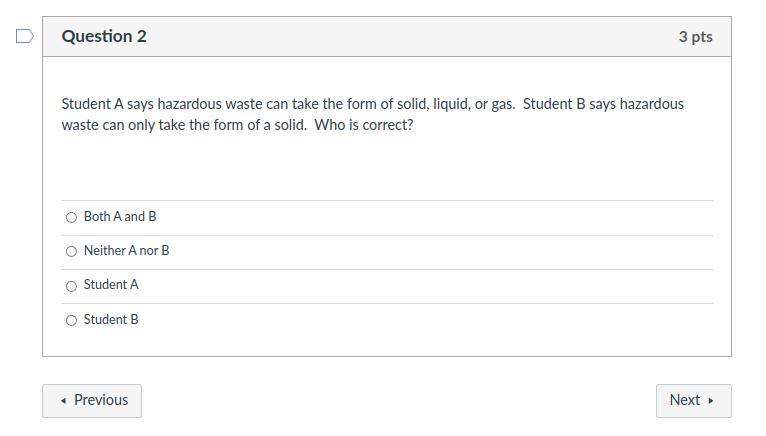Click the "Question 2" heading
Viewport: 766px width, 436px height.
104,36
